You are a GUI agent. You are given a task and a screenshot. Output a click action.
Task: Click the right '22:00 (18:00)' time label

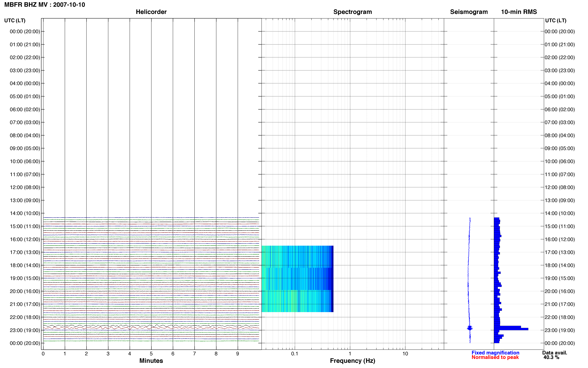560,317
